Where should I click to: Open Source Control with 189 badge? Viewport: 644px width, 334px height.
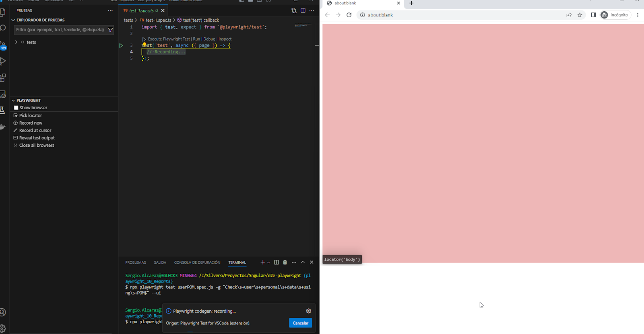(x=3, y=45)
